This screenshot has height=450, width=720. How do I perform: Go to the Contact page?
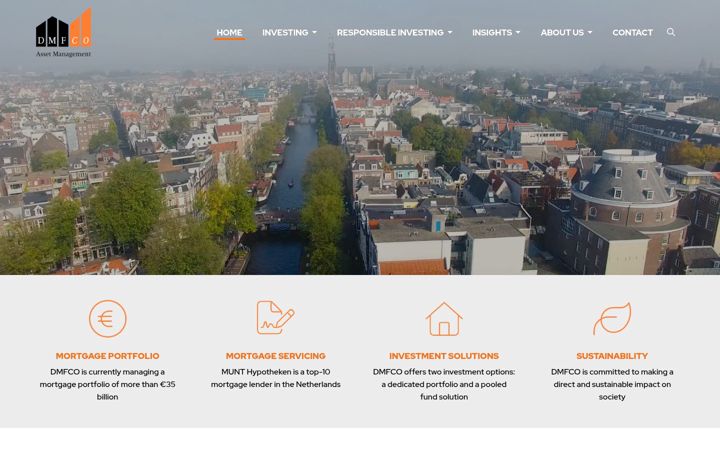[632, 33]
